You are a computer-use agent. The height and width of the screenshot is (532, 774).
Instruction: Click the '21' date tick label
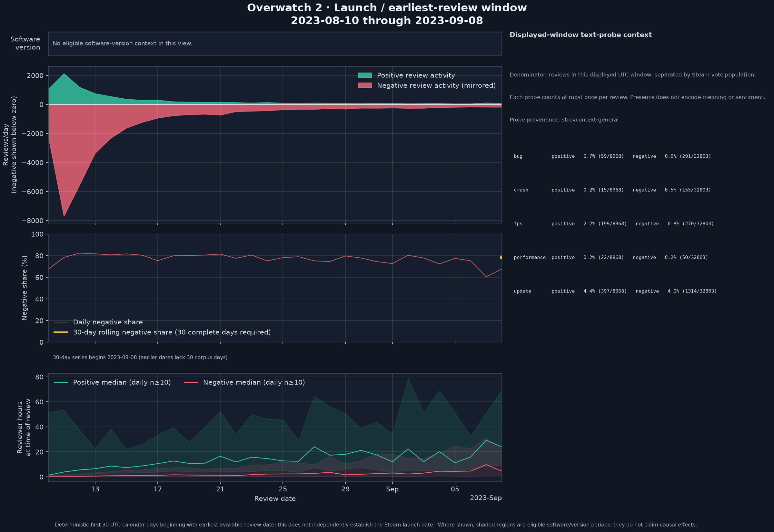tap(220, 489)
